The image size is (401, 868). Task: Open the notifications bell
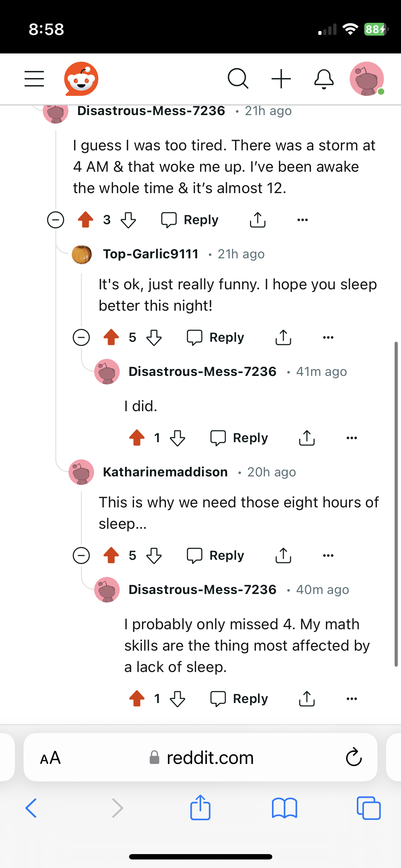324,78
